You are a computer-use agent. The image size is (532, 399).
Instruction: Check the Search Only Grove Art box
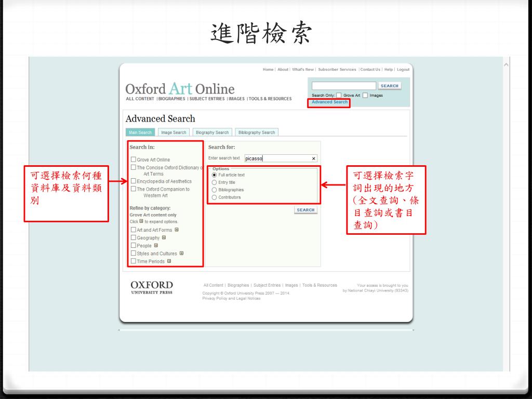(339, 95)
